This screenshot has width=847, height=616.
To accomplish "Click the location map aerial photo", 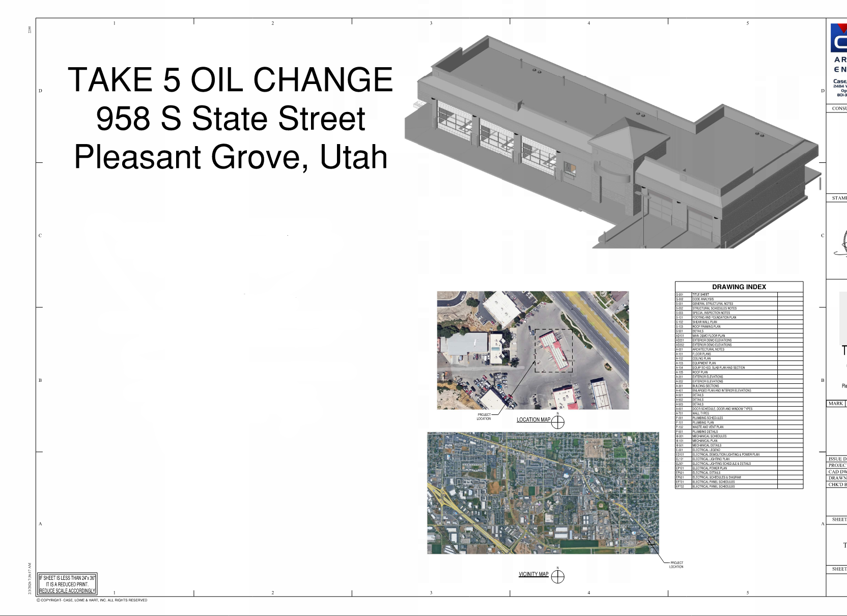I will coord(533,350).
